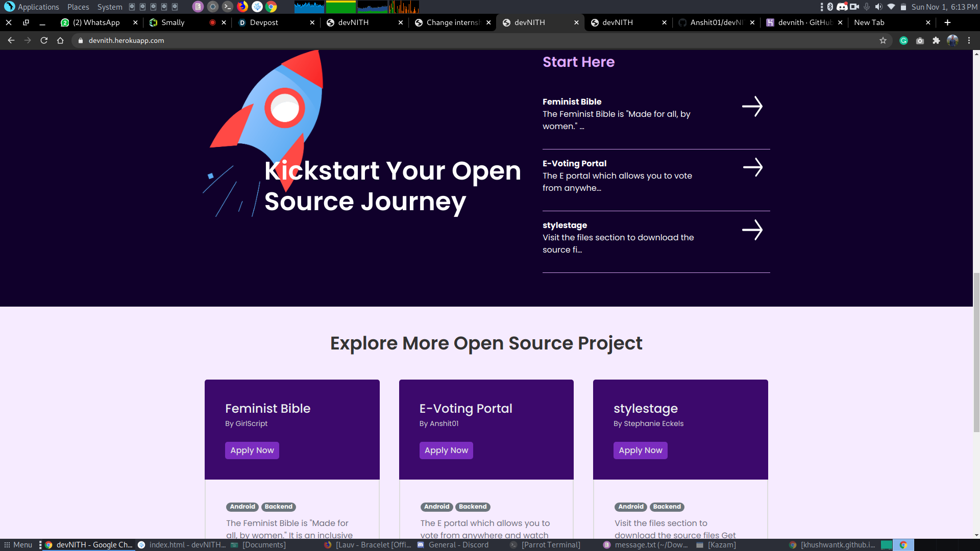This screenshot has width=980, height=551.
Task: Switch to the Devpost tab
Action: tap(264, 22)
